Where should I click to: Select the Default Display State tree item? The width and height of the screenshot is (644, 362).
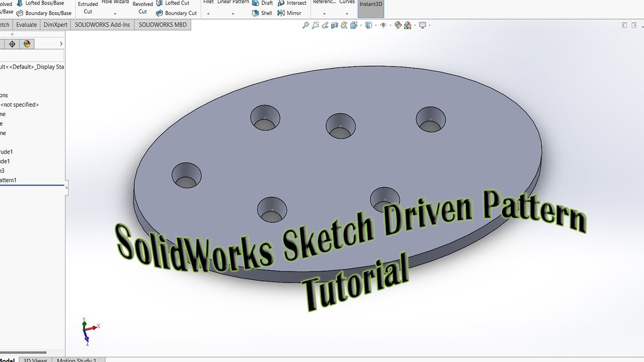[x=32, y=67]
